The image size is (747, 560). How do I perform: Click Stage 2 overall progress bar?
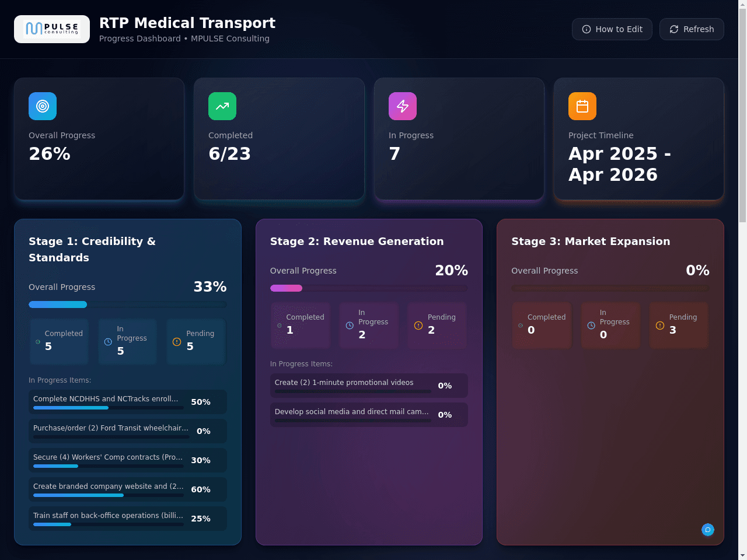(x=369, y=288)
